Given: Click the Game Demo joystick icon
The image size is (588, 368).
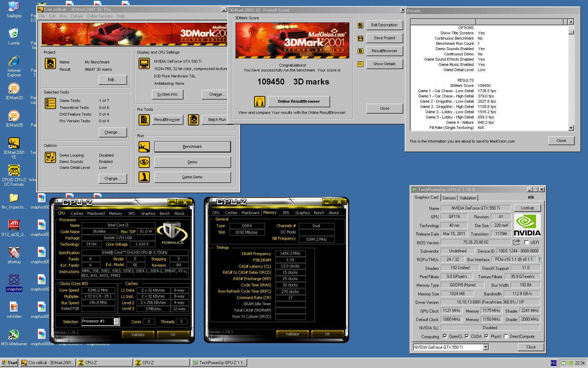Looking at the screenshot, I should (144, 177).
